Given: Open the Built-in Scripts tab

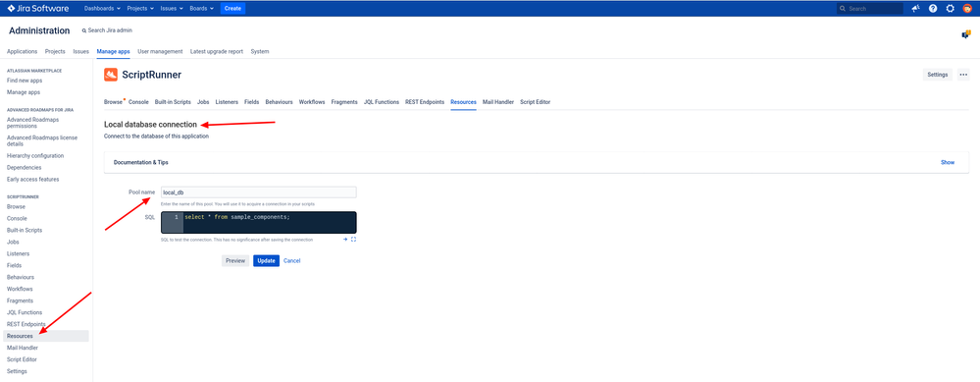Looking at the screenshot, I should coord(173,102).
